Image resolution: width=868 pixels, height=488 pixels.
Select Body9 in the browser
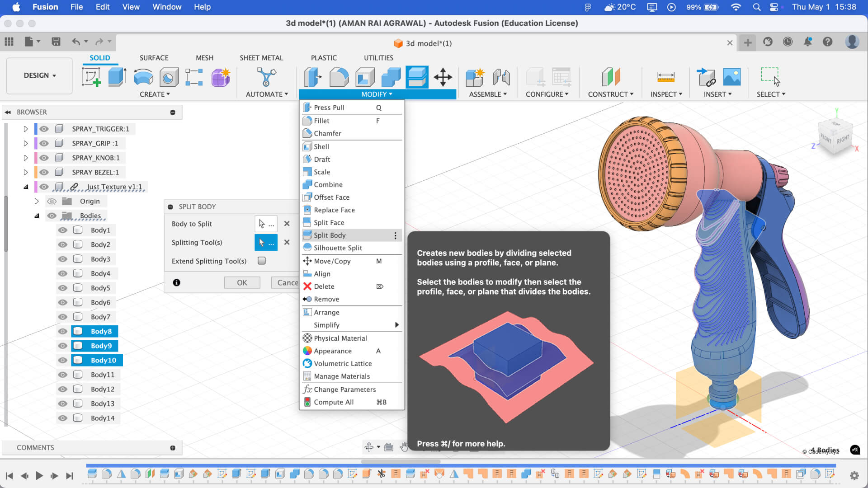tap(94, 346)
